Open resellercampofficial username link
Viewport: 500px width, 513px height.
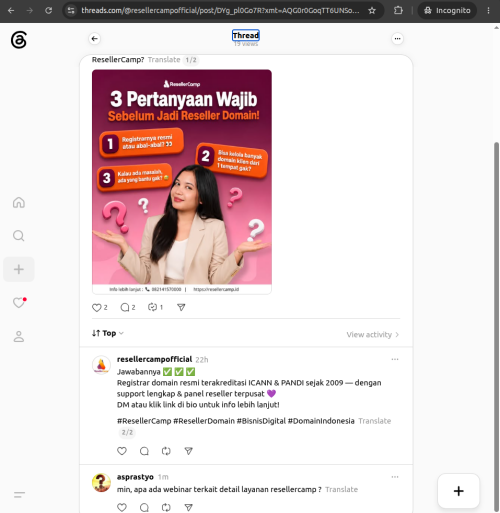click(x=154, y=359)
